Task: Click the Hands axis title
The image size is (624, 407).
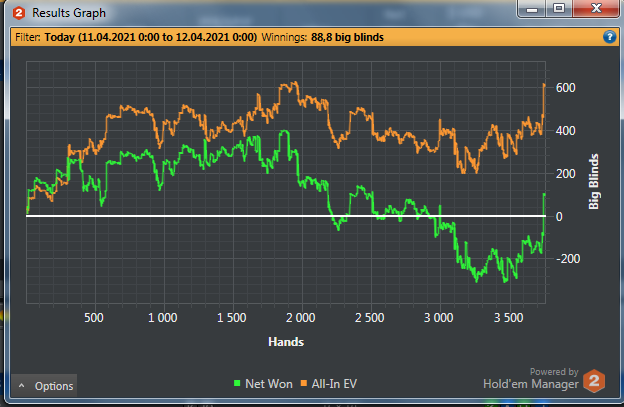Action: (286, 342)
